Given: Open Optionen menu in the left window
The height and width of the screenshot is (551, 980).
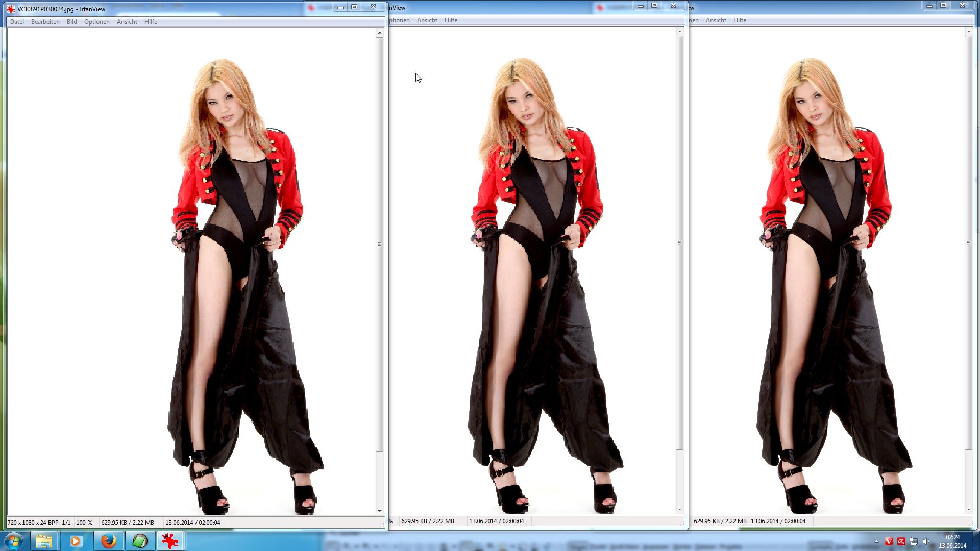Looking at the screenshot, I should click(97, 22).
